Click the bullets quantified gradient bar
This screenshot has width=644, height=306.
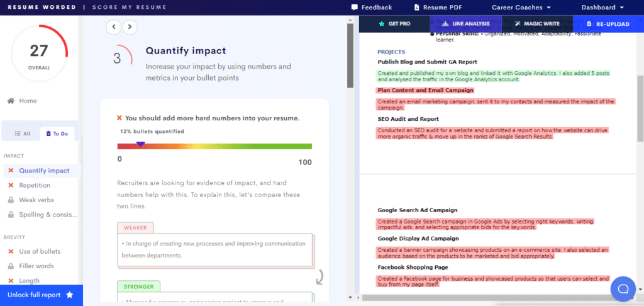click(214, 146)
